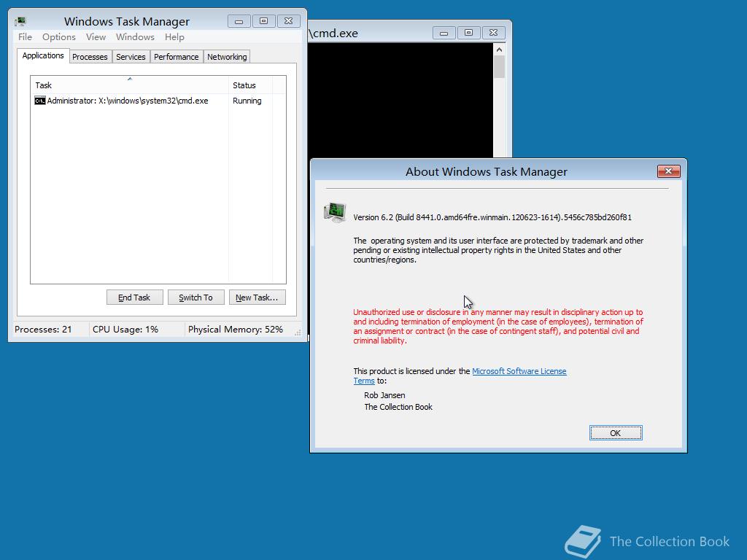Maximize the cmd.exe window
This screenshot has height=560, width=747.
point(469,33)
